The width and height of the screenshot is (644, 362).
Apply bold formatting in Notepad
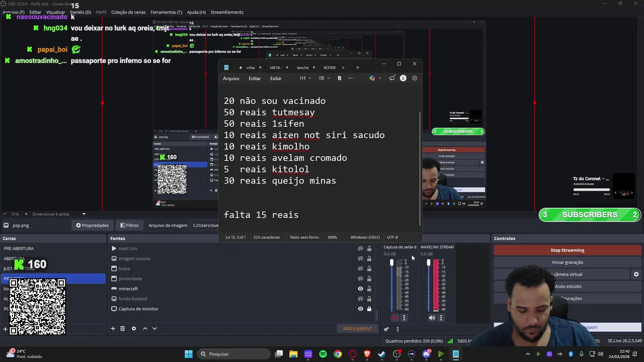[x=340, y=78]
